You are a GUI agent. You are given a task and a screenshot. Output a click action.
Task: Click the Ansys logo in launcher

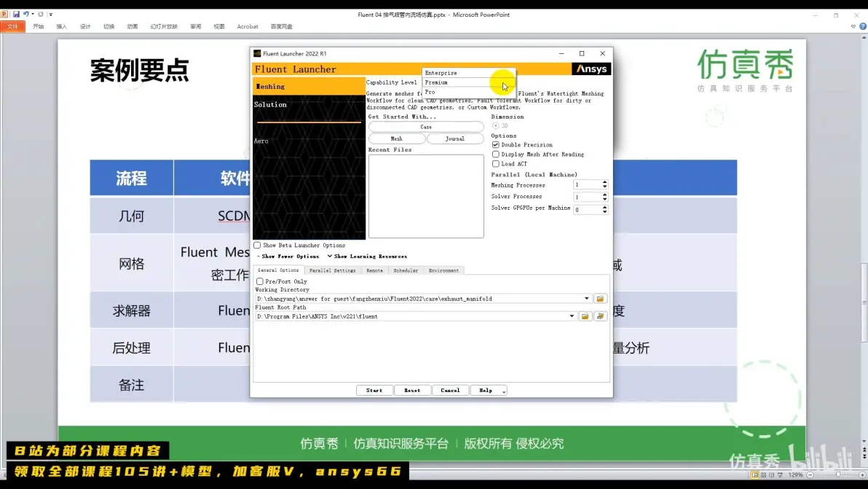pyautogui.click(x=591, y=69)
